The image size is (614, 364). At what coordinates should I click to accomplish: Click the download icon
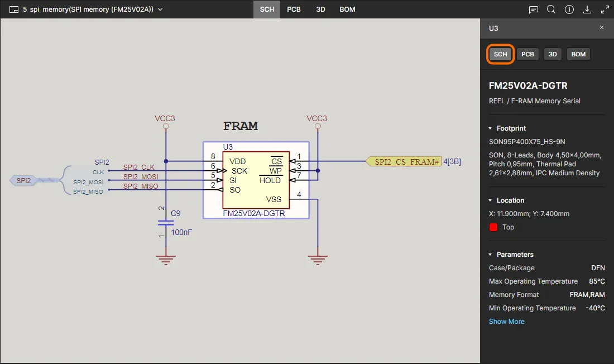[587, 9]
